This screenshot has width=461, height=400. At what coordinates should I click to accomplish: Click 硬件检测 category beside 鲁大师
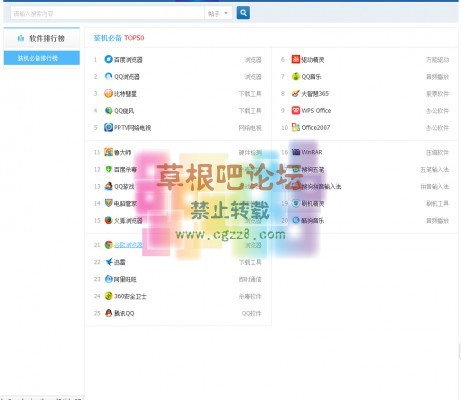(x=250, y=152)
